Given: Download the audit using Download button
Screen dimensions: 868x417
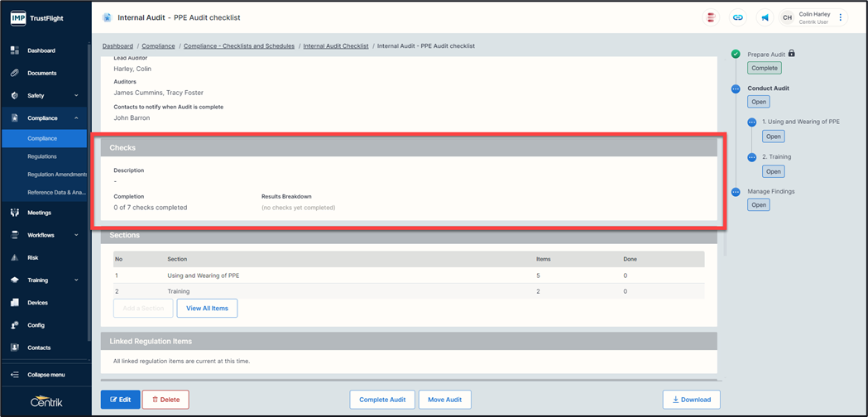Looking at the screenshot, I should tap(691, 400).
